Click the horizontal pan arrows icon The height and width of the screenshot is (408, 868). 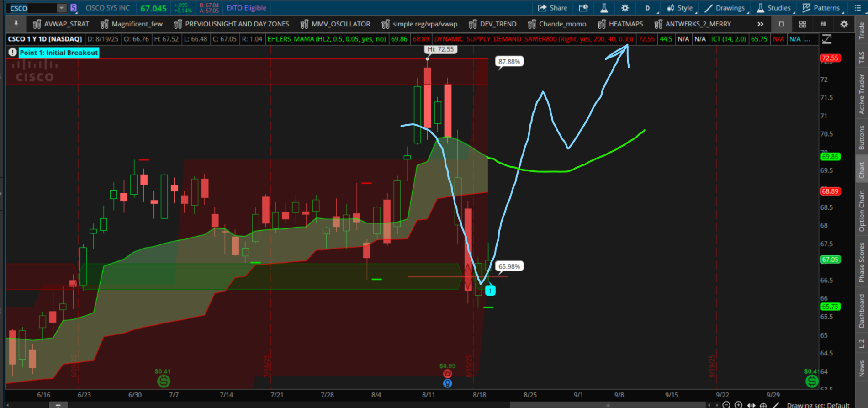tap(751, 405)
